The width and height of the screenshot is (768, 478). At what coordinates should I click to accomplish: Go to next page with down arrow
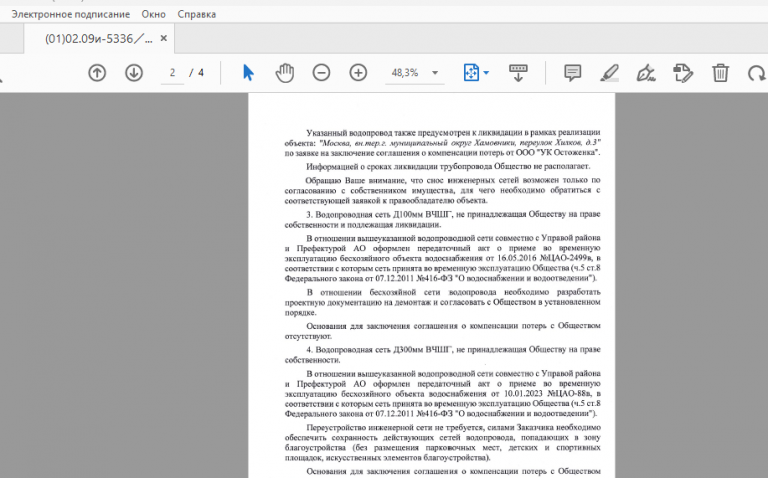(134, 73)
